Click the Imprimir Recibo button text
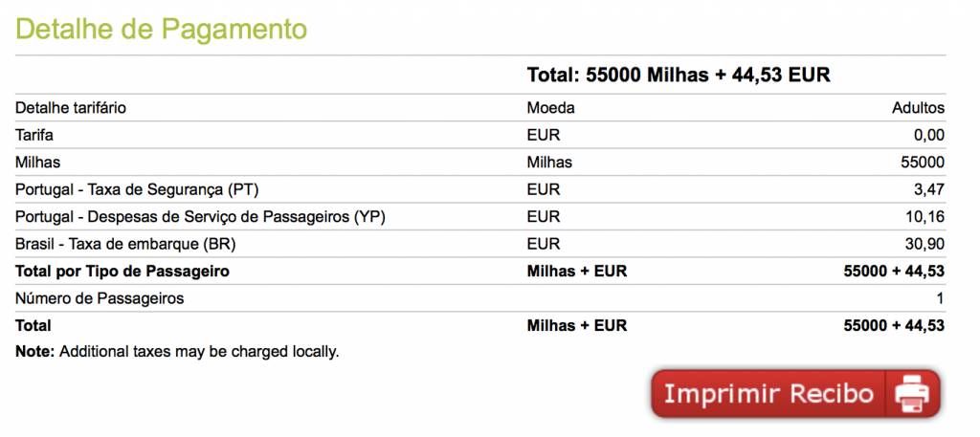 768,394
